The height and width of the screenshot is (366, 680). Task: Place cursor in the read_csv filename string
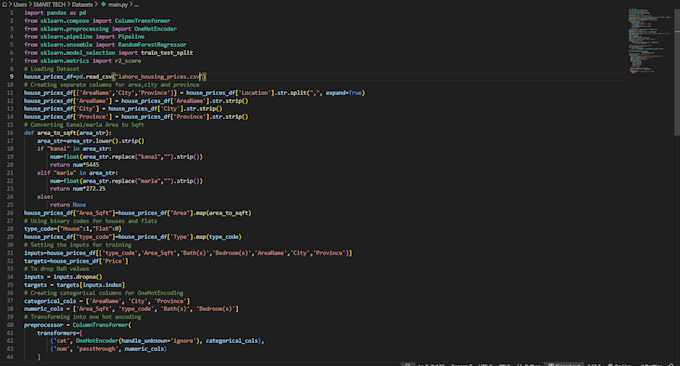(x=158, y=77)
